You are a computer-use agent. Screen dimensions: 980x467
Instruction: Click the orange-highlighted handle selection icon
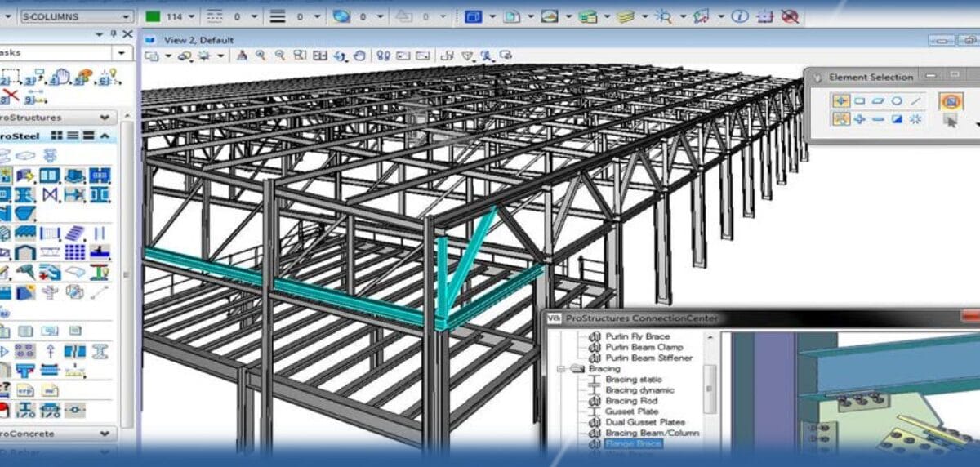click(x=951, y=101)
